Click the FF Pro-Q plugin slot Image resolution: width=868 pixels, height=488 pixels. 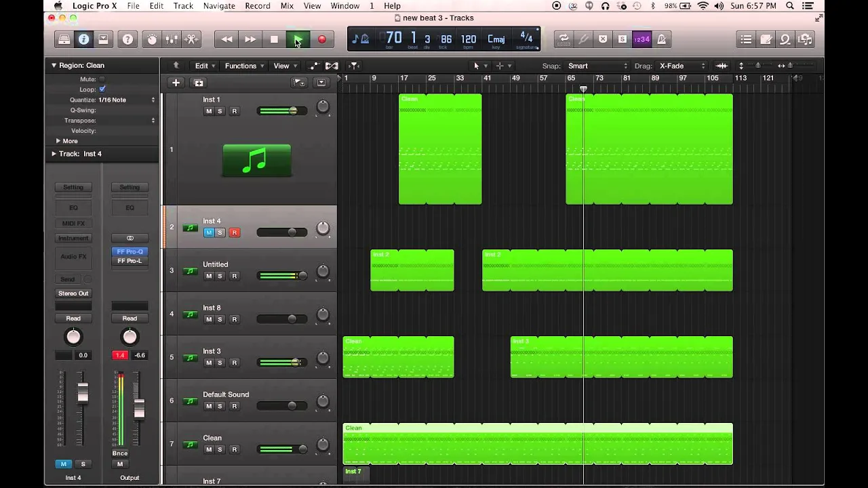[x=130, y=251]
